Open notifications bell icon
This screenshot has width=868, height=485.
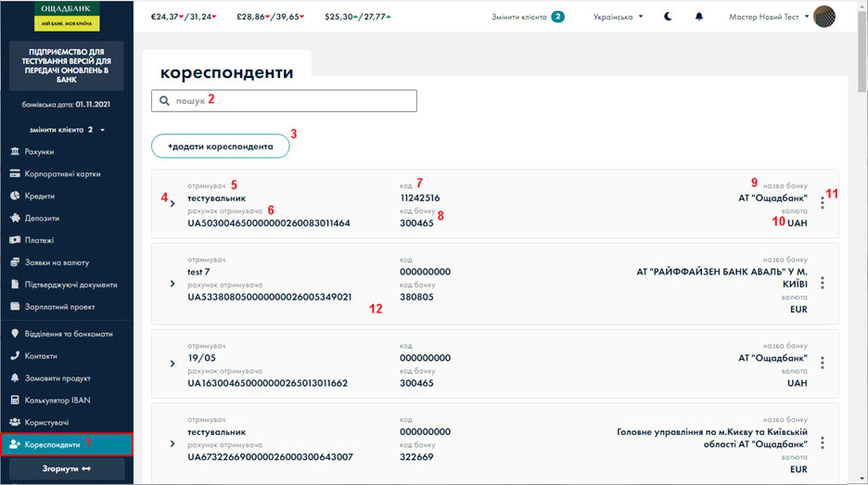pyautogui.click(x=699, y=17)
